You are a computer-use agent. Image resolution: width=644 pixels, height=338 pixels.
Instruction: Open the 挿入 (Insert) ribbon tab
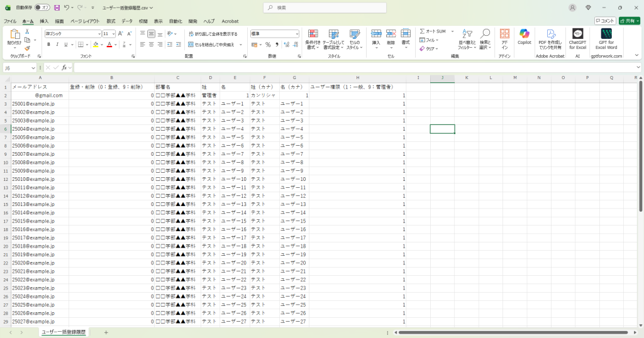[x=44, y=21]
